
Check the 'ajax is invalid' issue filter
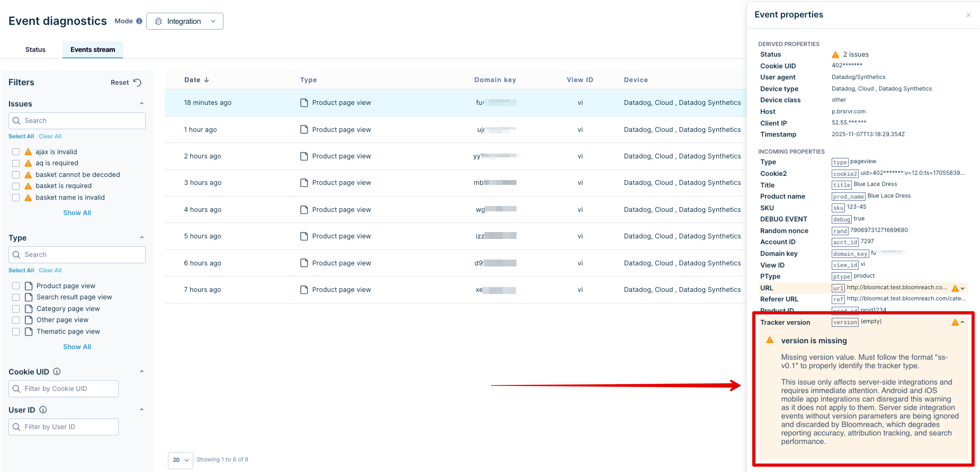point(16,152)
